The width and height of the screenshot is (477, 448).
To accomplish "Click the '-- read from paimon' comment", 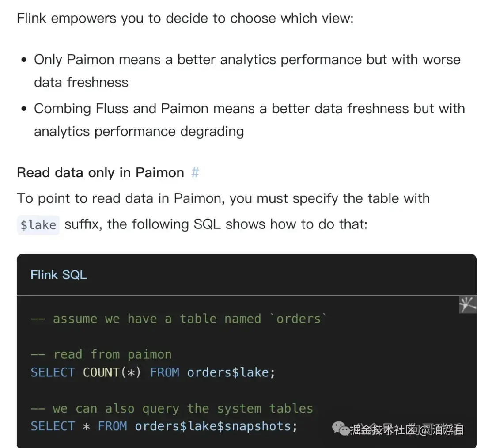I will pos(101,354).
